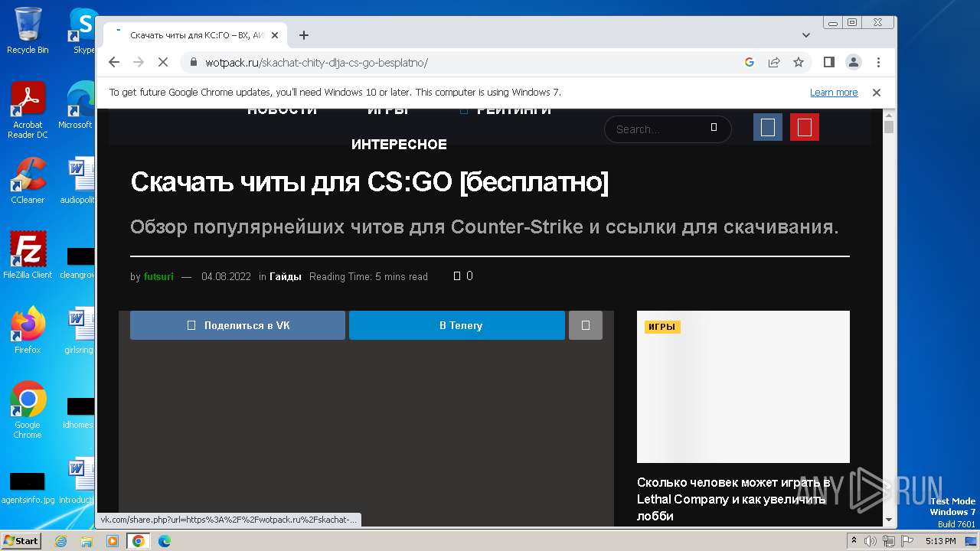
Task: Show hidden system tray icons
Action: click(854, 541)
